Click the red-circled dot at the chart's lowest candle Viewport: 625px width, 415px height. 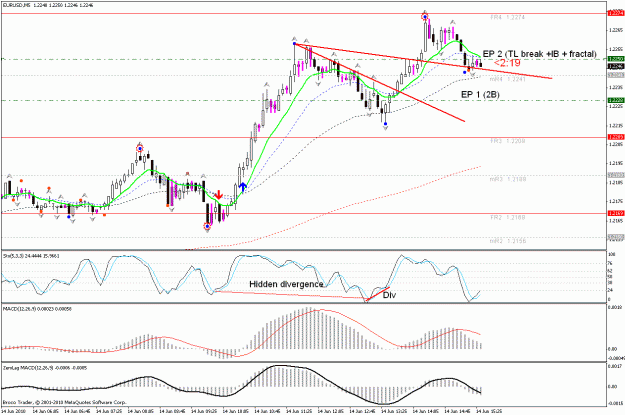(x=207, y=226)
